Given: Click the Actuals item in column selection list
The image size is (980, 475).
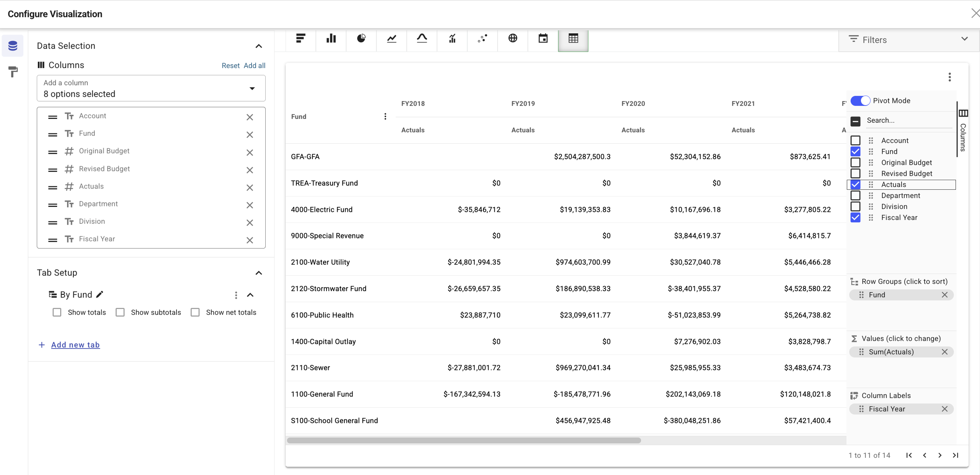Looking at the screenshot, I should coord(151,187).
